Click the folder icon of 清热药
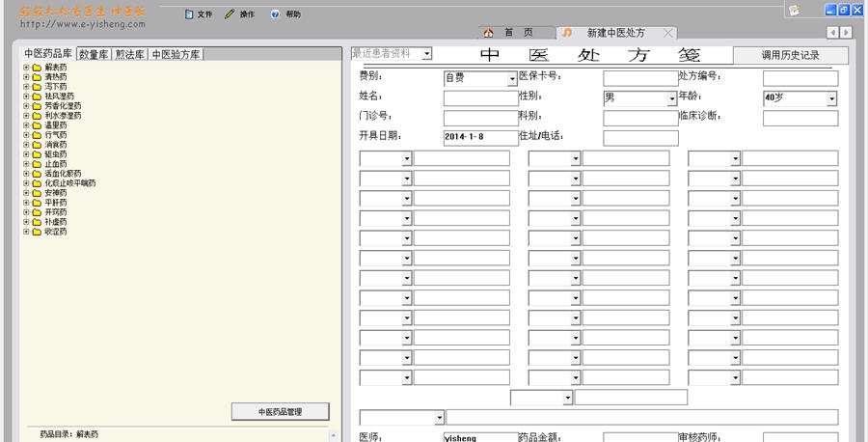Screen dimensions: 868x442 [37, 77]
